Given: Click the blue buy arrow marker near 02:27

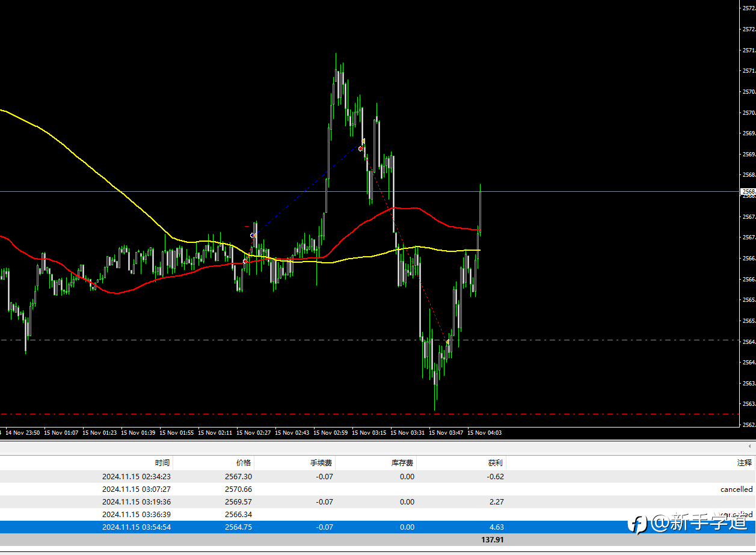Looking at the screenshot, I should (253, 236).
